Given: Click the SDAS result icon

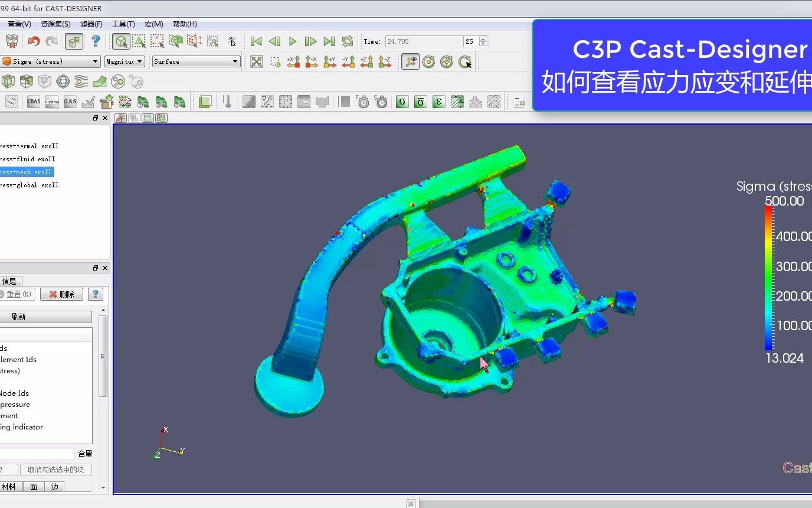Looking at the screenshot, I should pyautogui.click(x=34, y=102).
